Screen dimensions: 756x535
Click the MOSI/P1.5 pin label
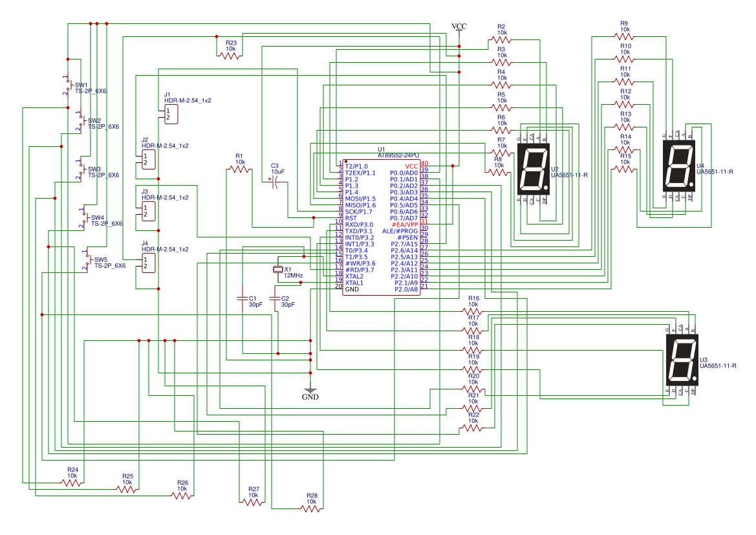tap(361, 199)
